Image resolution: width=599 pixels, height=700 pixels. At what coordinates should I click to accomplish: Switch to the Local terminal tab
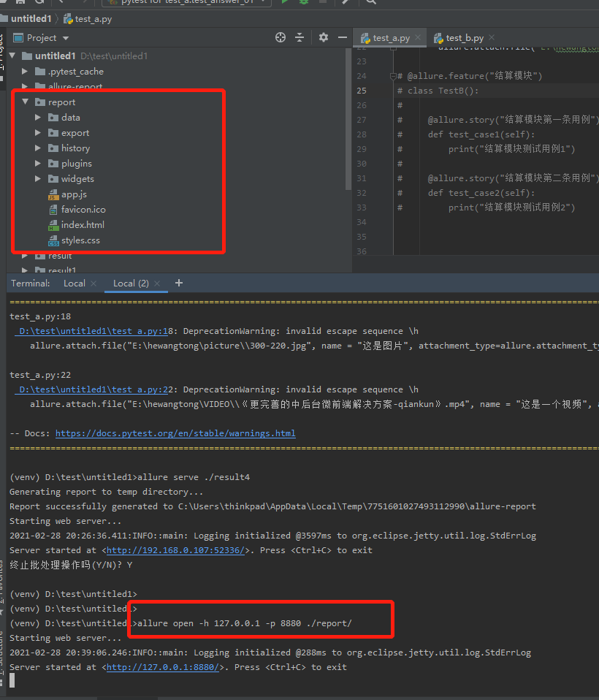[x=74, y=284]
